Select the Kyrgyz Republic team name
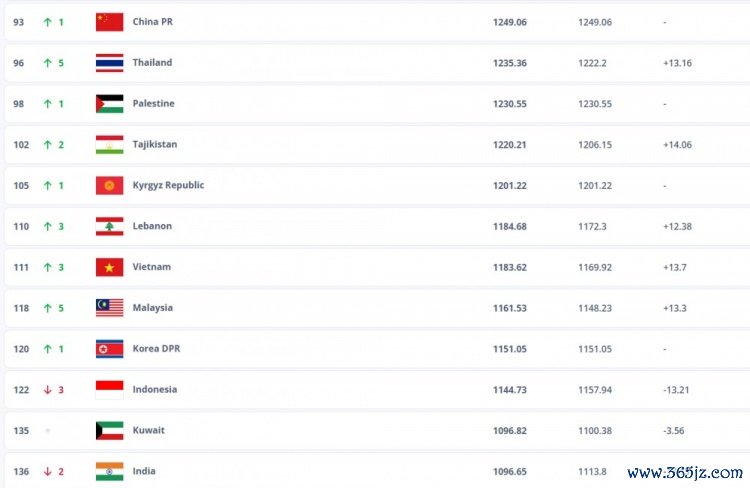Viewport: 750px width, 488px height. point(168,186)
